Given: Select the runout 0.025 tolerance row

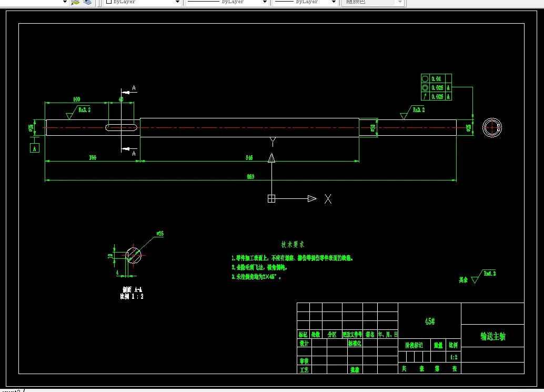Looking at the screenshot, I should [437, 96].
